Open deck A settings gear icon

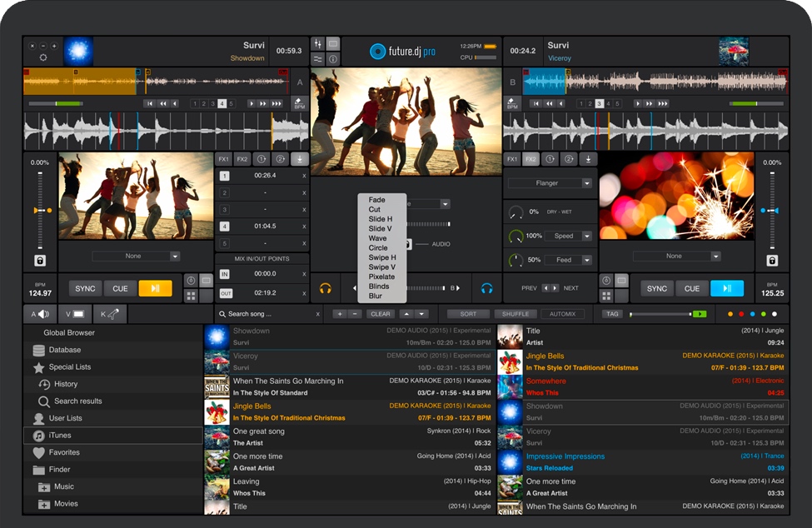click(x=43, y=58)
